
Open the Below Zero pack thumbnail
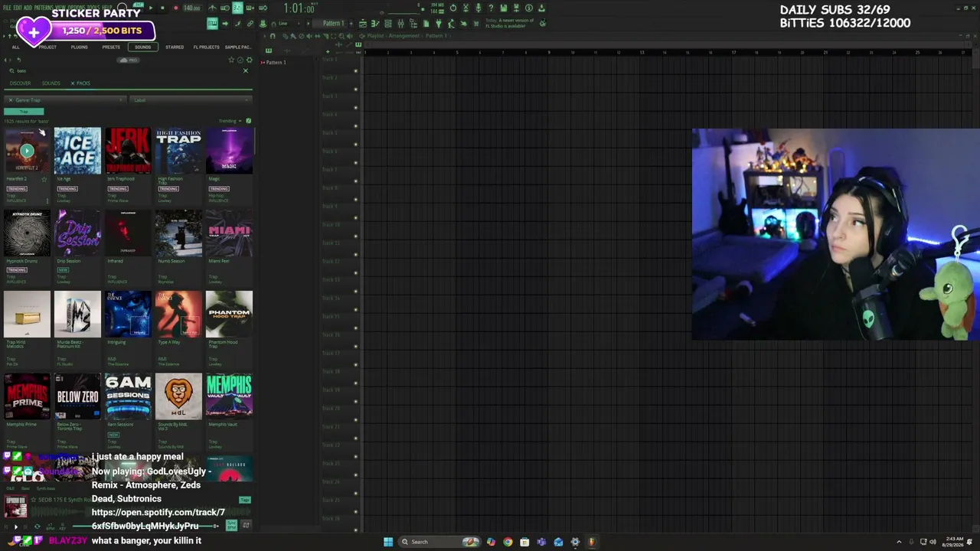[77, 396]
